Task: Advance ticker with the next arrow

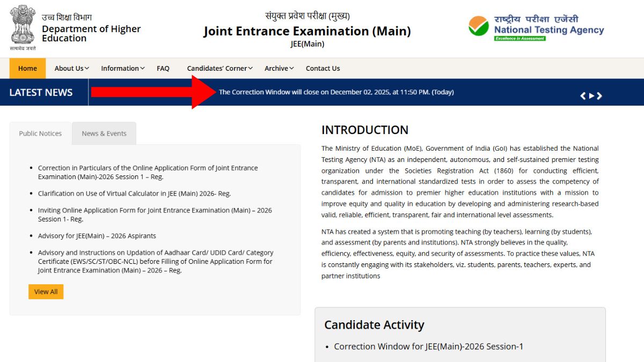Action: click(600, 95)
